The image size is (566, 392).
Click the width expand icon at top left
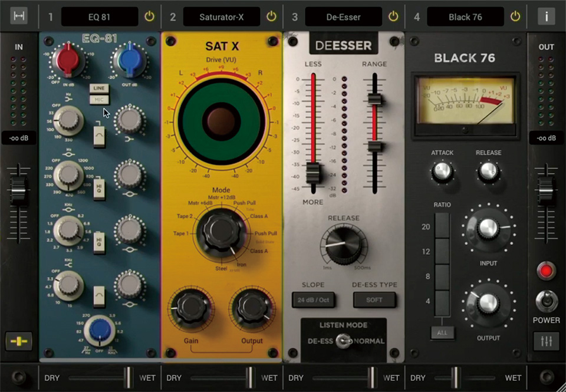click(x=19, y=17)
